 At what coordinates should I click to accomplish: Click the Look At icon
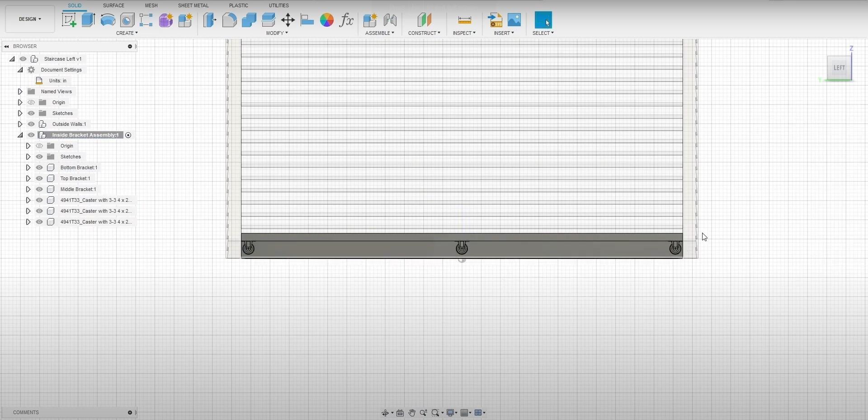[x=400, y=413]
